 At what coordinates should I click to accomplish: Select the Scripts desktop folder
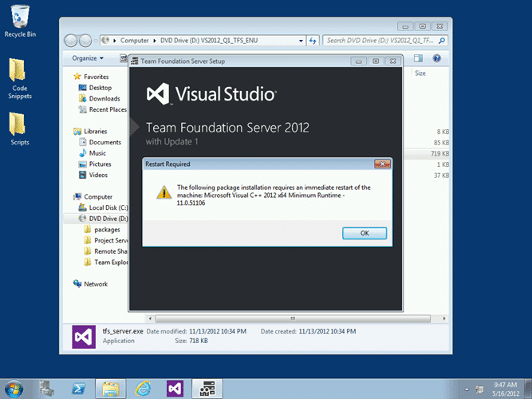(x=20, y=129)
